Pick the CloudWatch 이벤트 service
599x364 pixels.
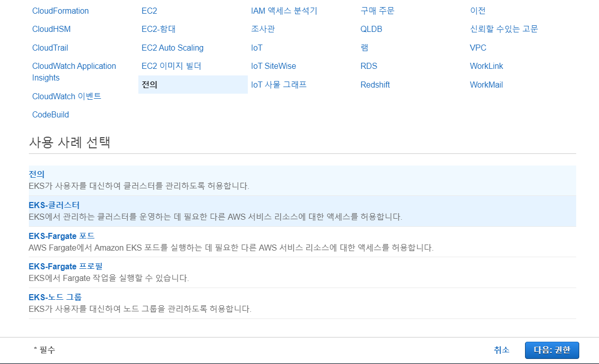(66, 96)
